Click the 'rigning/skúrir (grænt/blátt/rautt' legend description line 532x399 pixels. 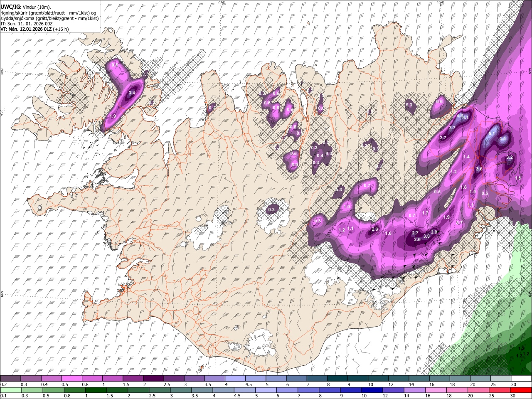click(x=49, y=13)
